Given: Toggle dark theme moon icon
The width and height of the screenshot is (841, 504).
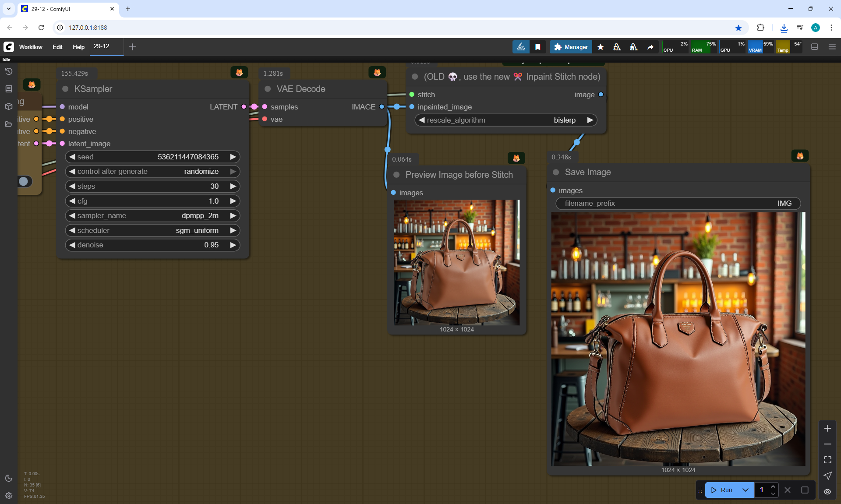Looking at the screenshot, I should (x=8, y=478).
